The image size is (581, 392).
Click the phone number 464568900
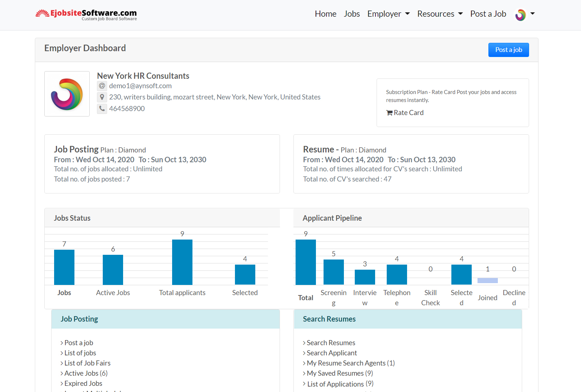tap(127, 109)
